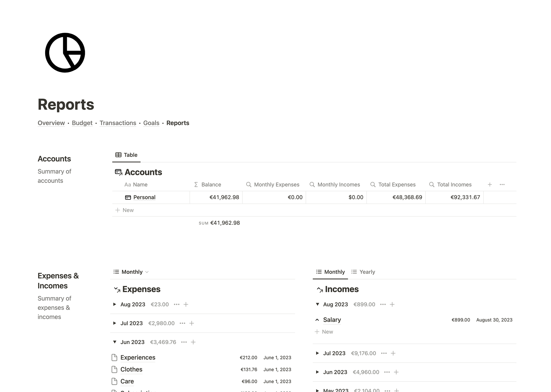Open the Personal account entry
Viewport: 551px width, 392px height.
pos(144,197)
